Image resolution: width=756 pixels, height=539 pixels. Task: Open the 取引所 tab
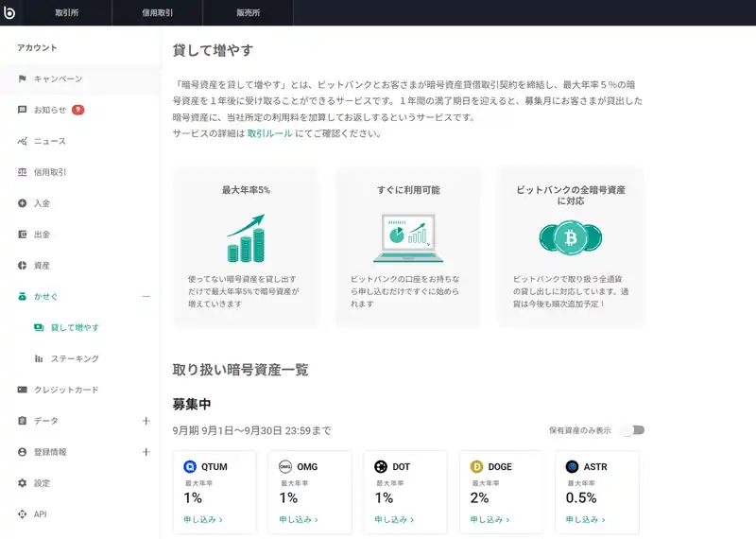click(66, 12)
